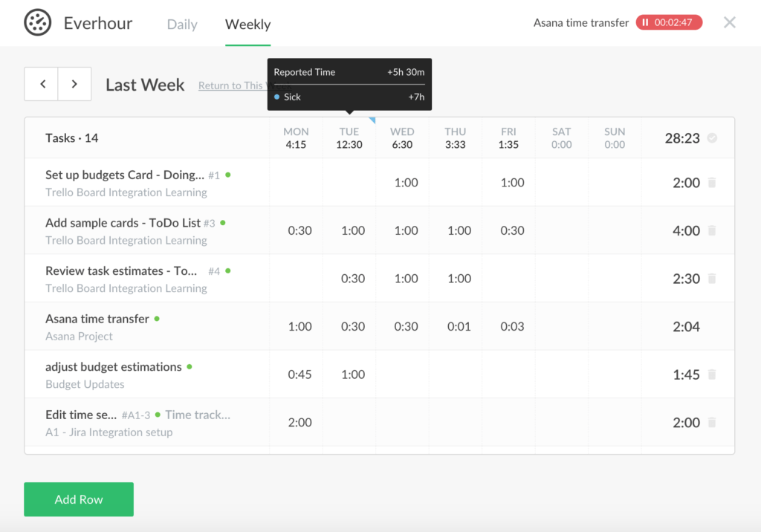Viewport: 761px width, 532px height.
Task: Click Return to This Week link
Action: tap(233, 85)
